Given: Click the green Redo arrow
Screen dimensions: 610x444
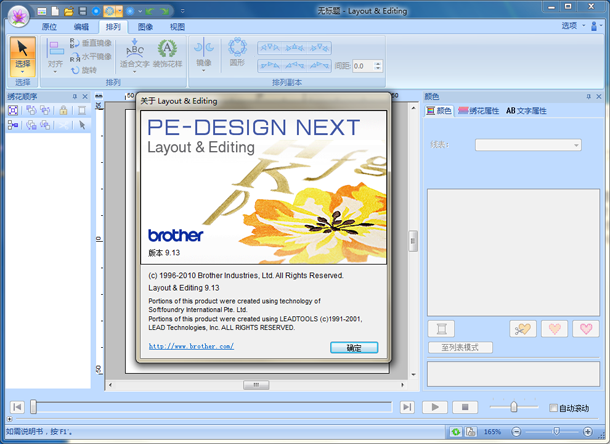Looking at the screenshot, I should pos(165,11).
